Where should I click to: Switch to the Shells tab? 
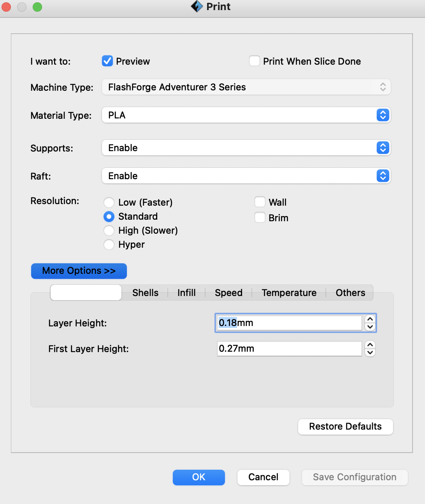(145, 293)
